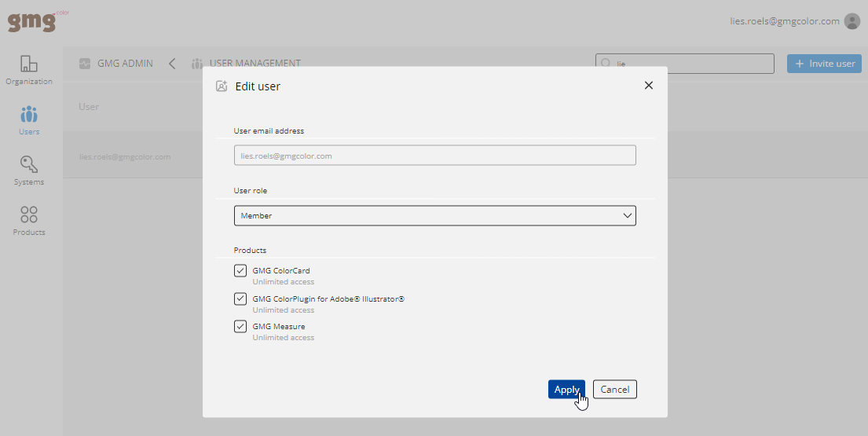Click the GMG color logo
The width and height of the screenshot is (868, 436).
point(38,21)
